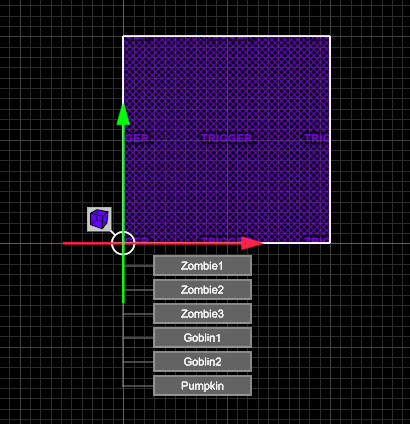This screenshot has height=424, width=410.
Task: Select the Zombie2 linked entity label
Action: tap(202, 290)
